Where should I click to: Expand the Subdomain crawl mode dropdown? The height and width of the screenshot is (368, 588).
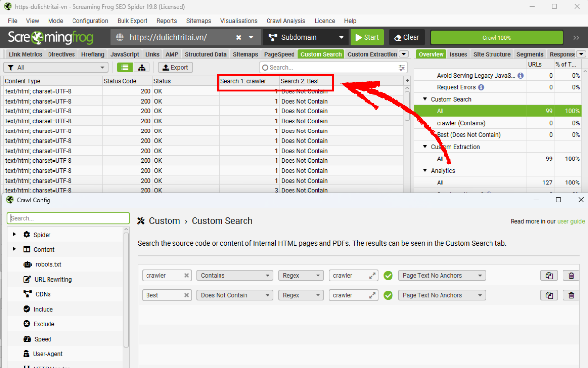[x=341, y=38]
